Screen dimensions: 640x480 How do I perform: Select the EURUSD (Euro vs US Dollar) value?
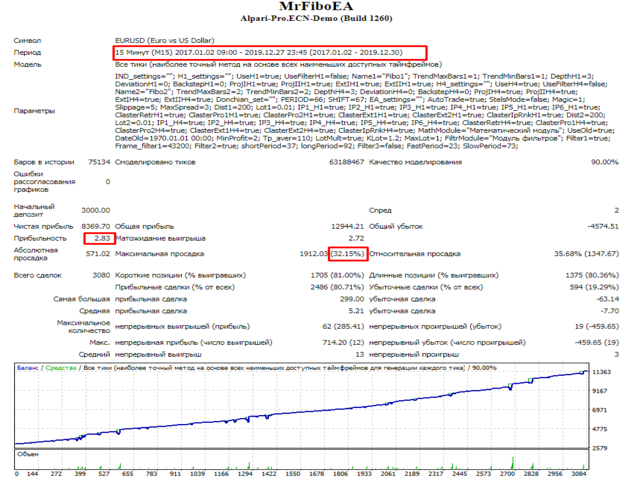(x=164, y=40)
